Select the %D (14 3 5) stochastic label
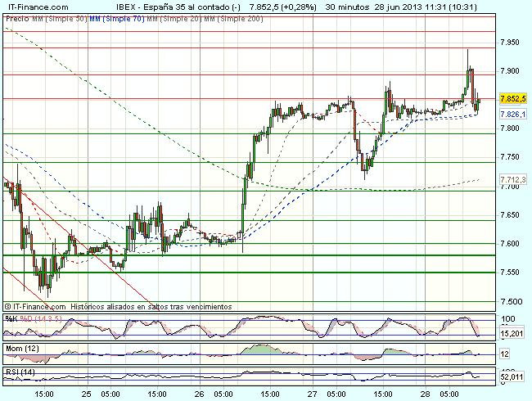532x401 pixels. click(41, 319)
